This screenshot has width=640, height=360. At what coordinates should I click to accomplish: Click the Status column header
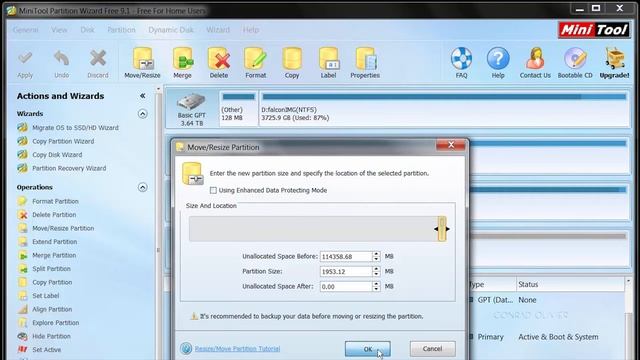[x=570, y=284]
